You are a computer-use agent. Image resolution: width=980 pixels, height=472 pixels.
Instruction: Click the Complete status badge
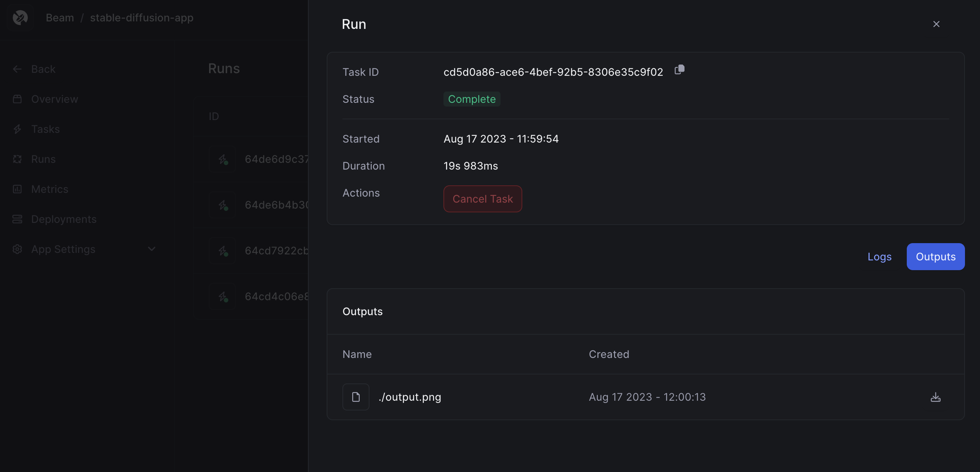(x=471, y=99)
